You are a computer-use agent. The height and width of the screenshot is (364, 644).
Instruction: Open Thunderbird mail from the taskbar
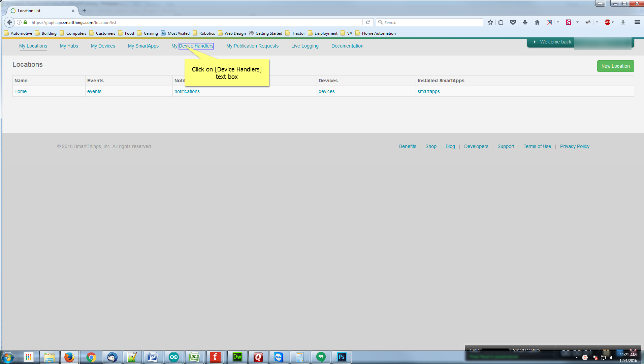(112, 357)
